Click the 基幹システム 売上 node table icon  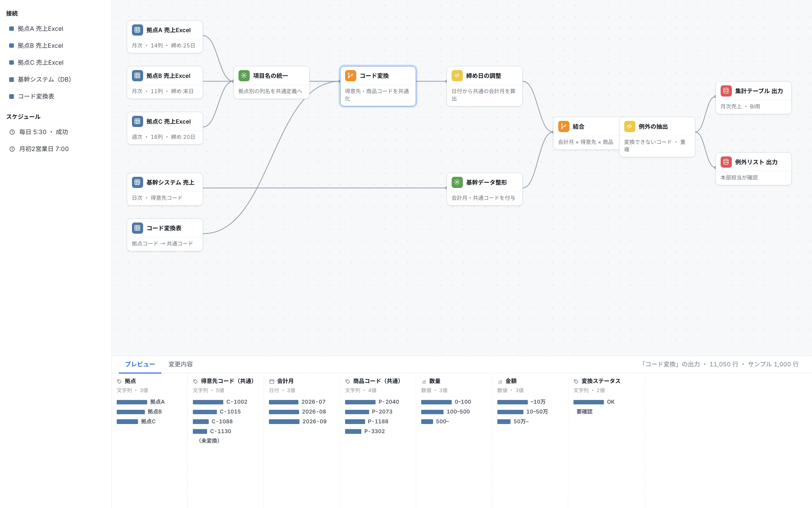click(x=137, y=182)
